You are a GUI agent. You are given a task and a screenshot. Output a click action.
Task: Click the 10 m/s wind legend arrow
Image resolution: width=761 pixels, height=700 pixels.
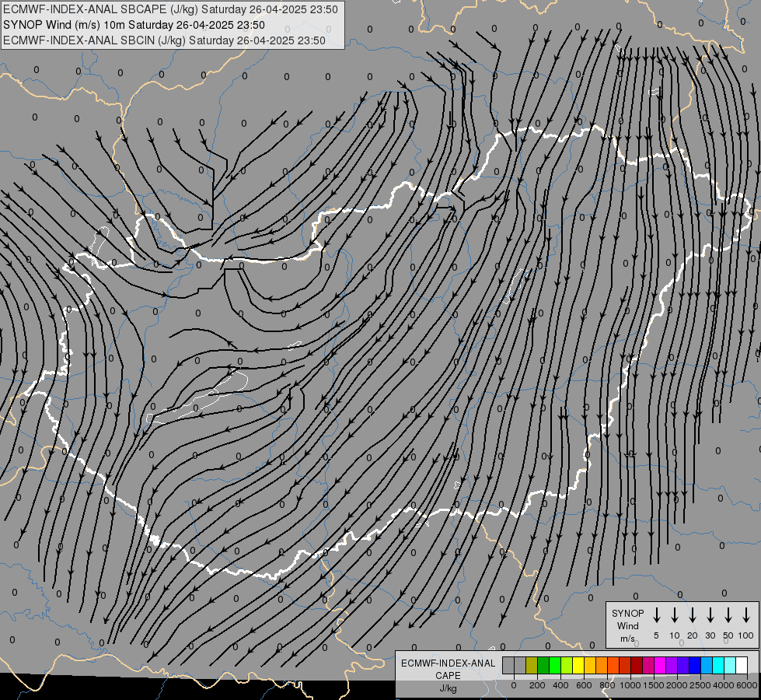click(674, 614)
